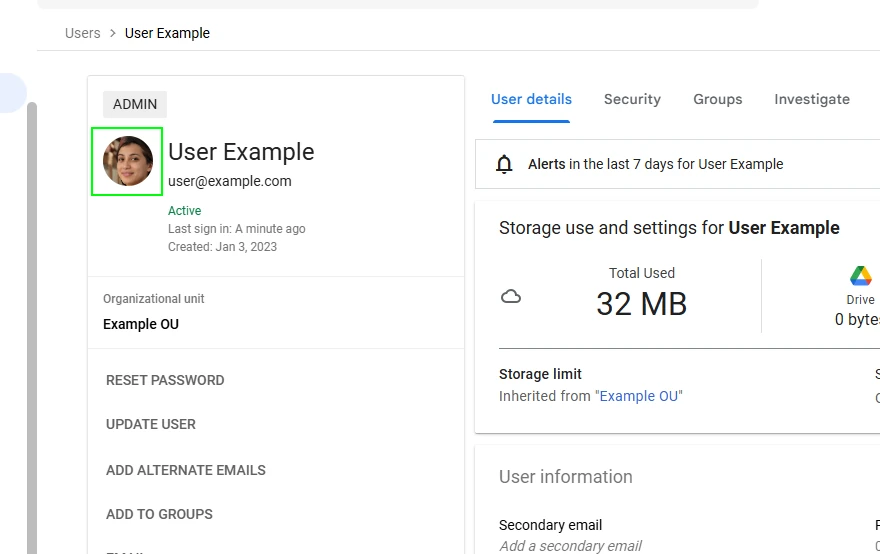Open the User details tab

coord(531,100)
